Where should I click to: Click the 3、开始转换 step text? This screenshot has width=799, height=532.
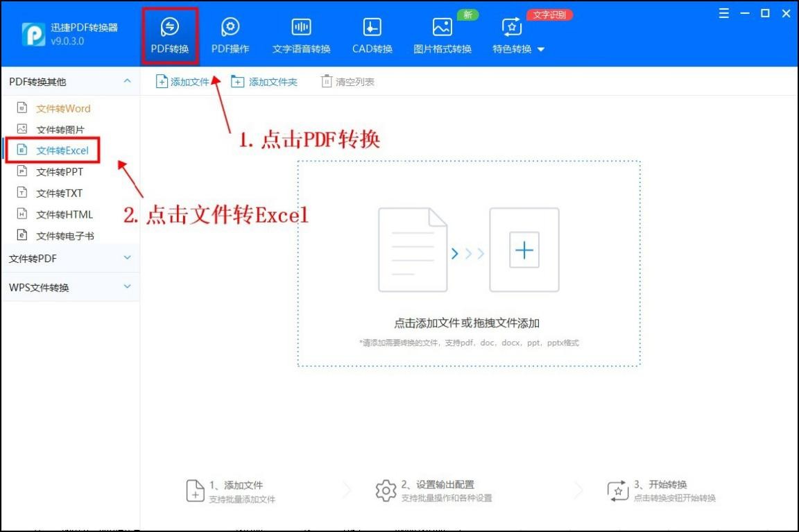point(660,485)
